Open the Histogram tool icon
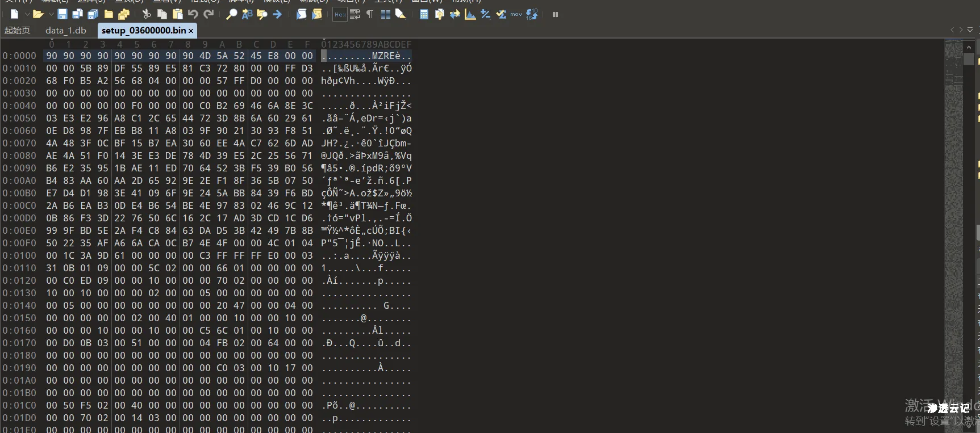Screen dimensions: 980x433 (470, 14)
